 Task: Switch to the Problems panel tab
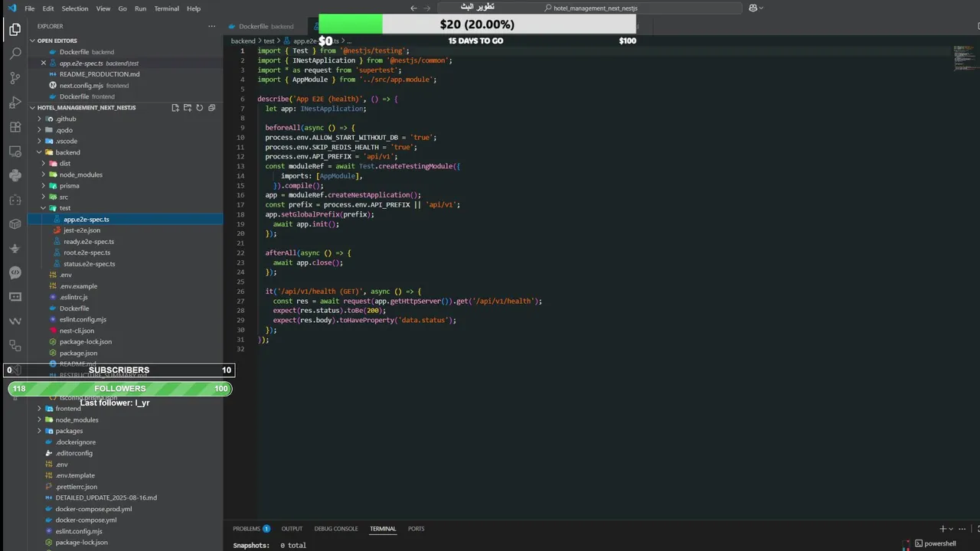pyautogui.click(x=251, y=529)
